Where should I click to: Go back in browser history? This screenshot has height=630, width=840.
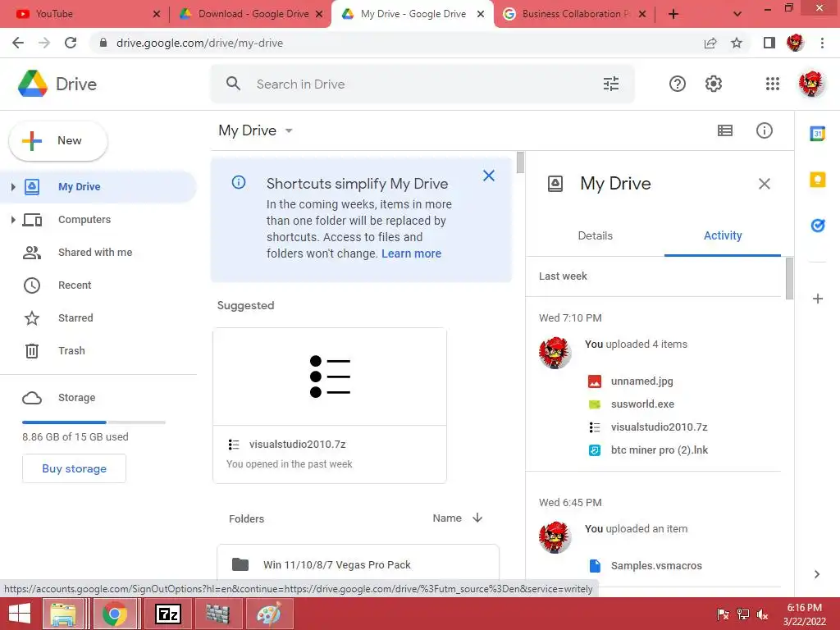18,43
